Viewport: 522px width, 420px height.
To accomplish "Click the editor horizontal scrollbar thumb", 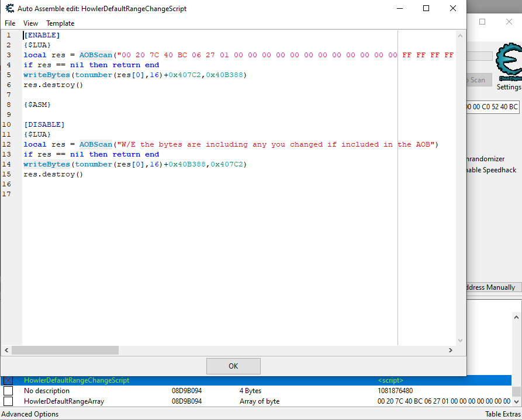I will [65, 350].
